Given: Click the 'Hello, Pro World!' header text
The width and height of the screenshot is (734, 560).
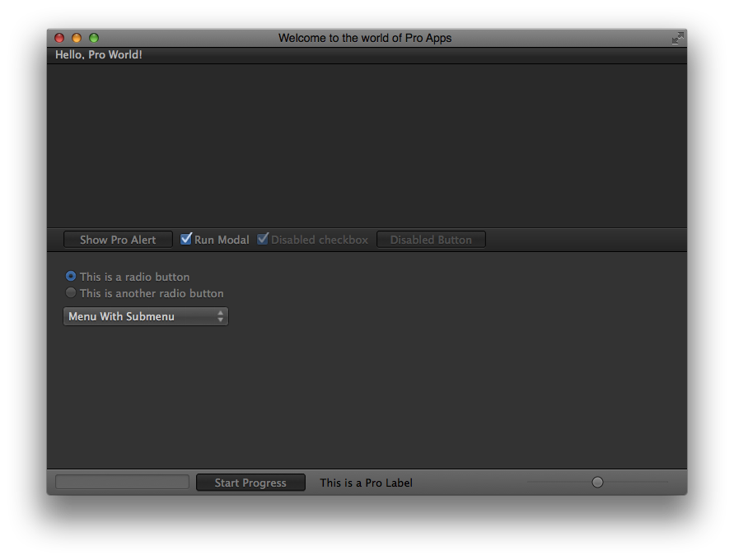Looking at the screenshot, I should point(98,54).
